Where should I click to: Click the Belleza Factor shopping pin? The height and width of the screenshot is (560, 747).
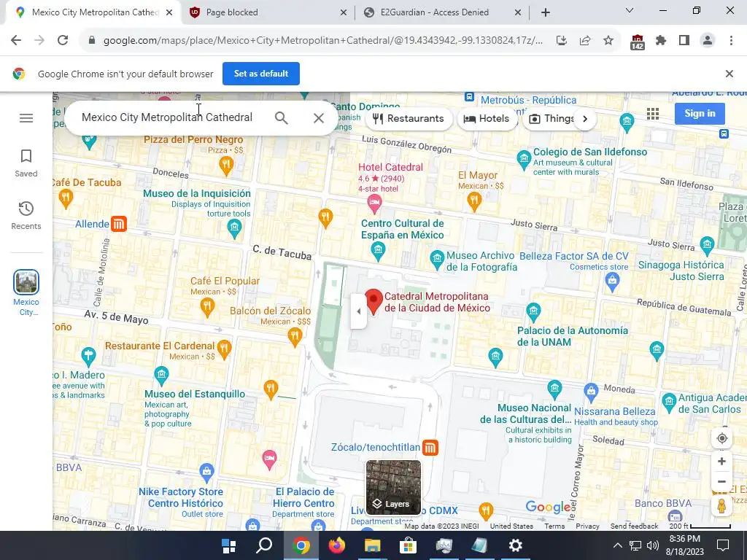[x=612, y=282]
